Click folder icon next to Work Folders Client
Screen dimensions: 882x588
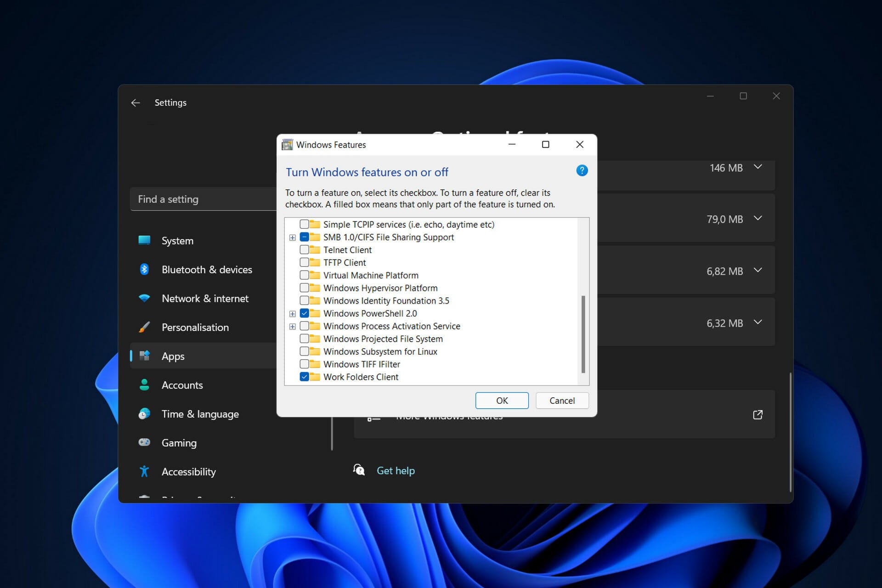(315, 377)
